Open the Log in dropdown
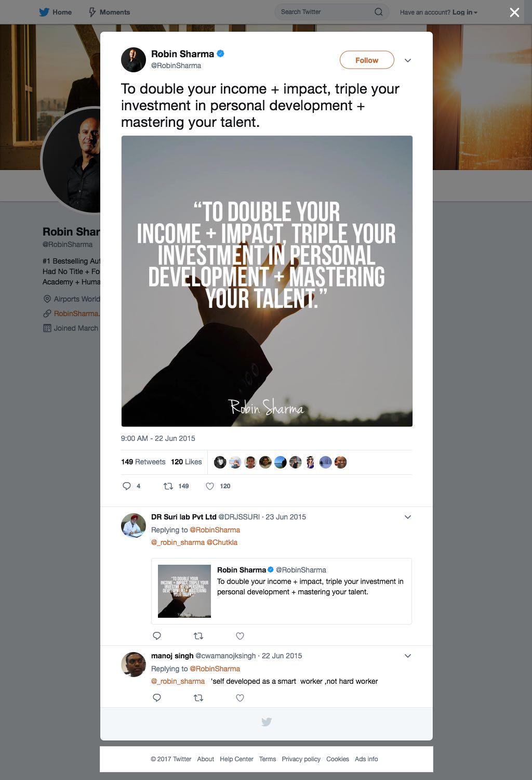This screenshot has height=780, width=532. click(x=464, y=12)
